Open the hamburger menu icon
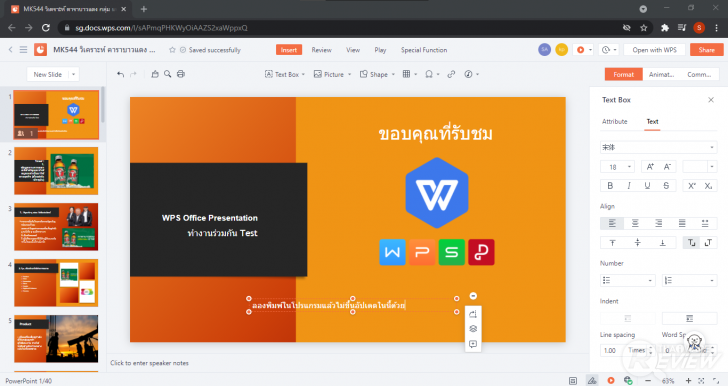The image size is (728, 386). (x=23, y=49)
